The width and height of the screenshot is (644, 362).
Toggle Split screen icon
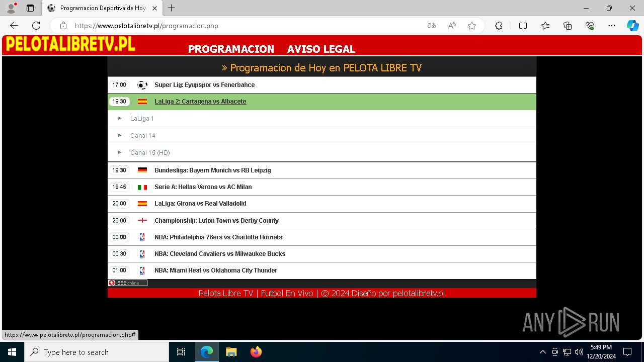click(x=523, y=26)
